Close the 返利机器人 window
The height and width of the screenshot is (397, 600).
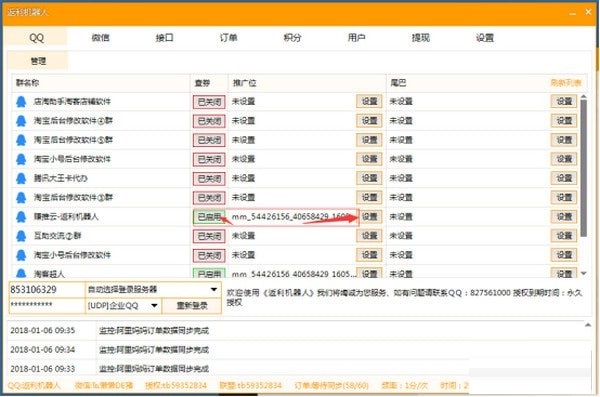[x=589, y=12]
